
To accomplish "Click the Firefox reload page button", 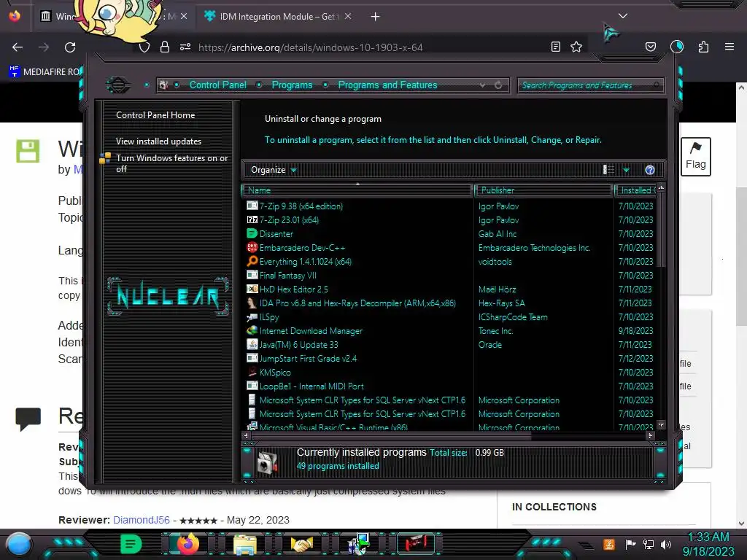I will pyautogui.click(x=70, y=47).
